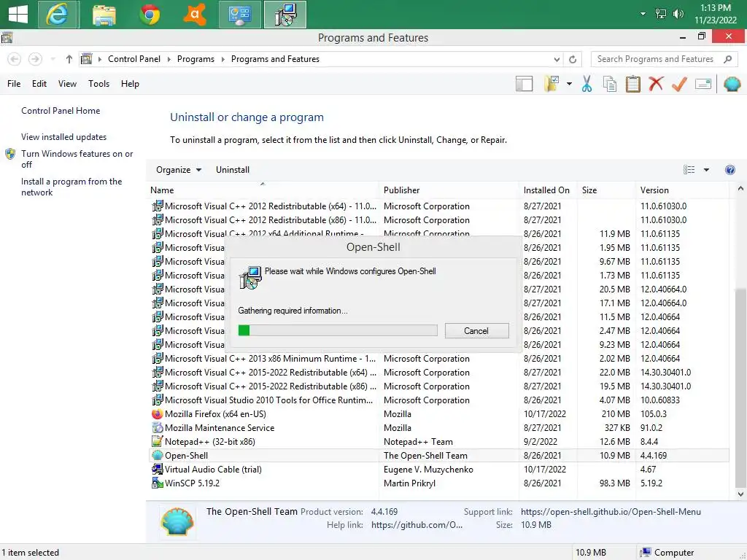Expand the Organize dropdown
This screenshot has width=747, height=560.
179,170
